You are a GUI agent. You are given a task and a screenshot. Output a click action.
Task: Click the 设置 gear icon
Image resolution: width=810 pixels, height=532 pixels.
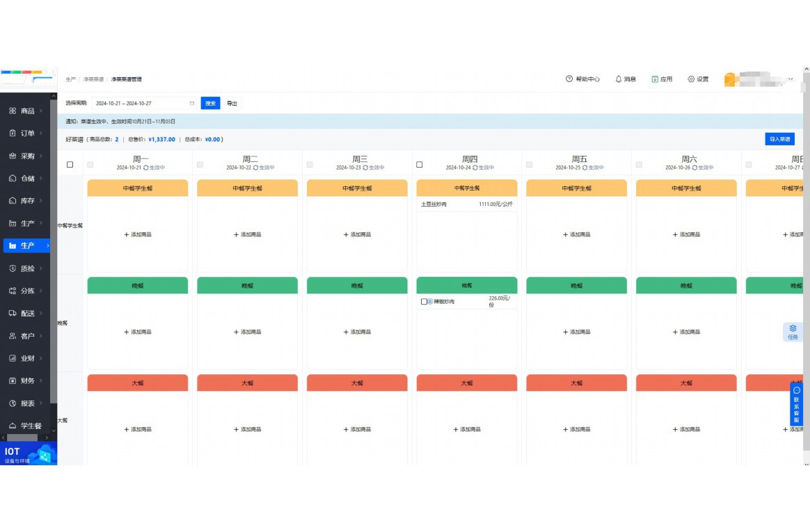(691, 79)
